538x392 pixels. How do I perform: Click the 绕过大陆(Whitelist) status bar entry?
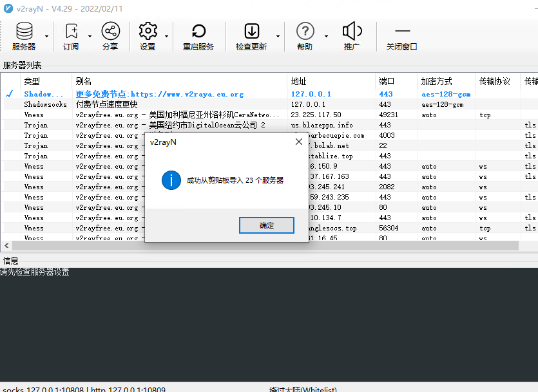click(303, 389)
